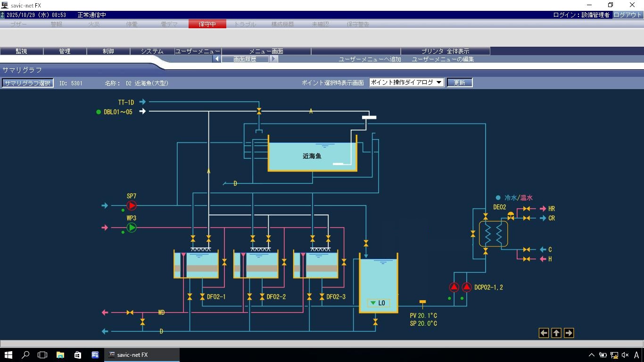The height and width of the screenshot is (362, 644).
Task: Go to next screen history arrow
Action: 273,59
